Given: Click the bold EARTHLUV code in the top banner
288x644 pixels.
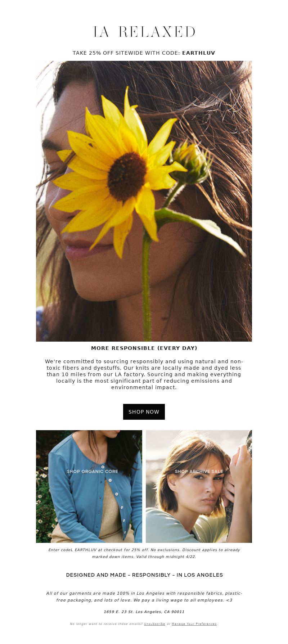Looking at the screenshot, I should tap(199, 53).
